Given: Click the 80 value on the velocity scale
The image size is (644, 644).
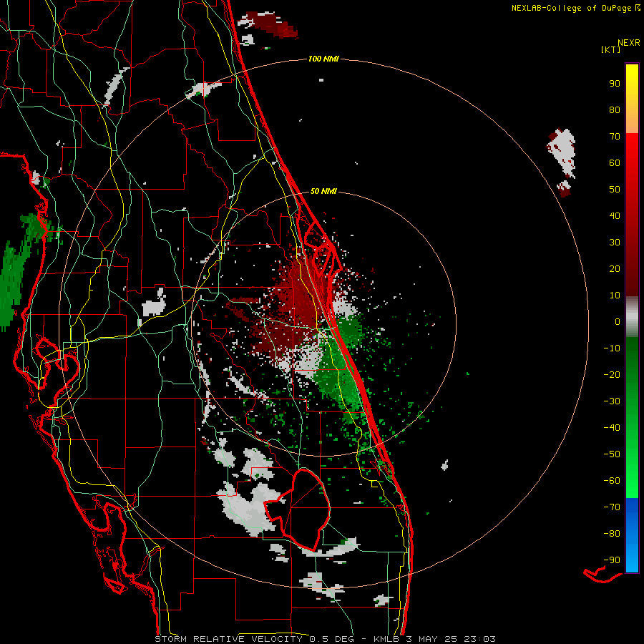Looking at the screenshot, I should [615, 109].
